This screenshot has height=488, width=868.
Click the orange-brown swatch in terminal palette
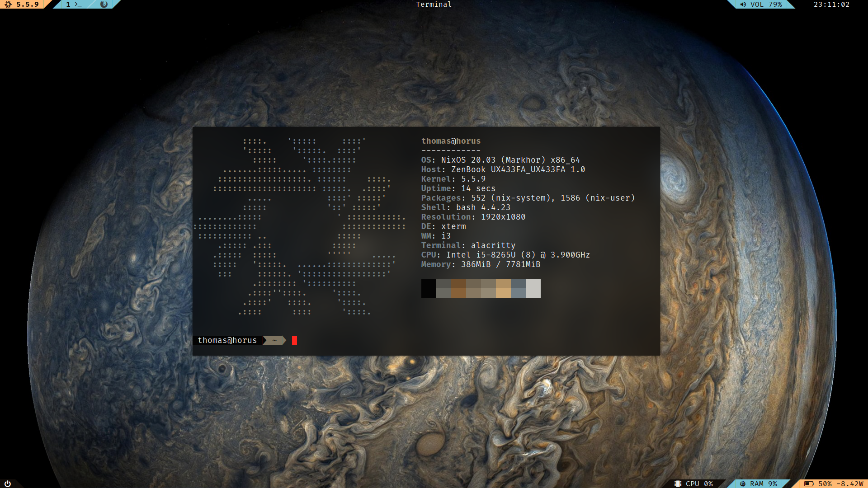point(458,288)
